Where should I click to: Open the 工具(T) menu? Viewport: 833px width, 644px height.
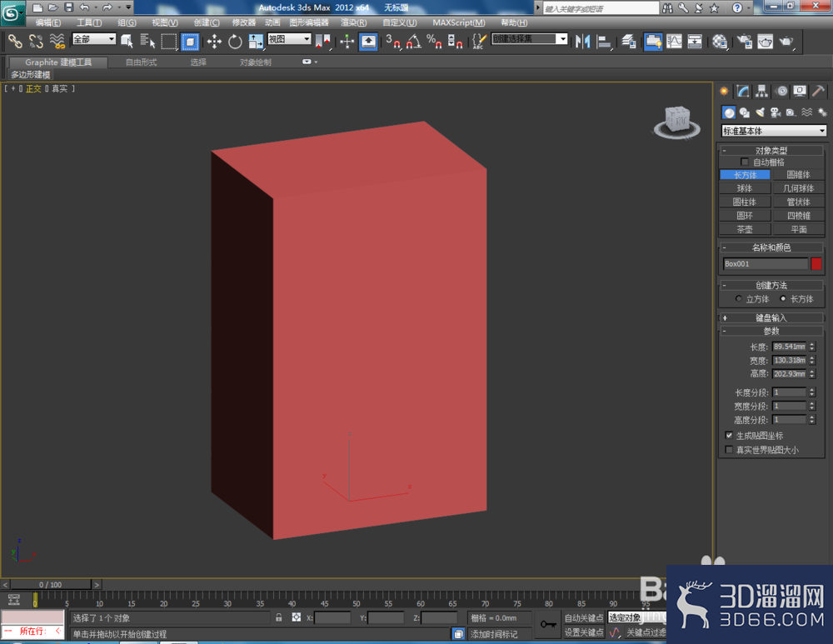89,22
